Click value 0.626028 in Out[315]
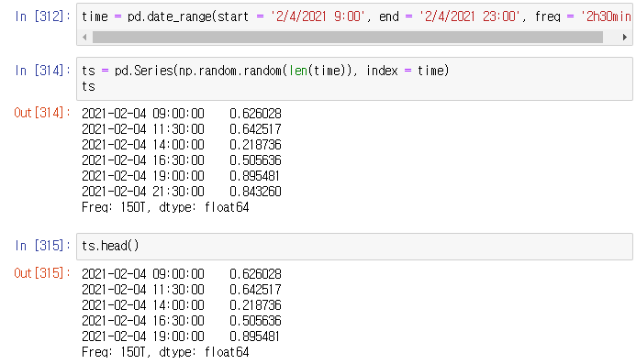This screenshot has height=364, width=636. point(255,274)
